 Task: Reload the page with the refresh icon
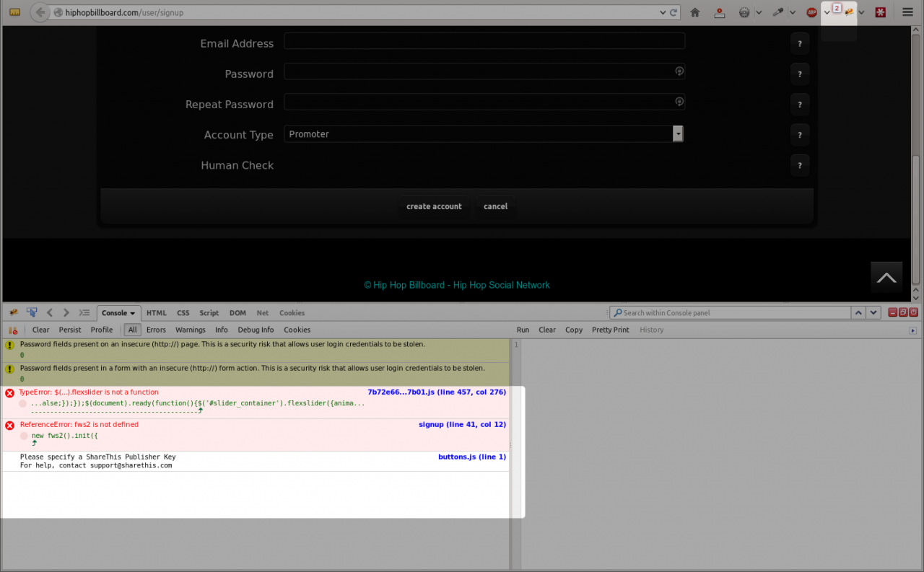[x=674, y=12]
